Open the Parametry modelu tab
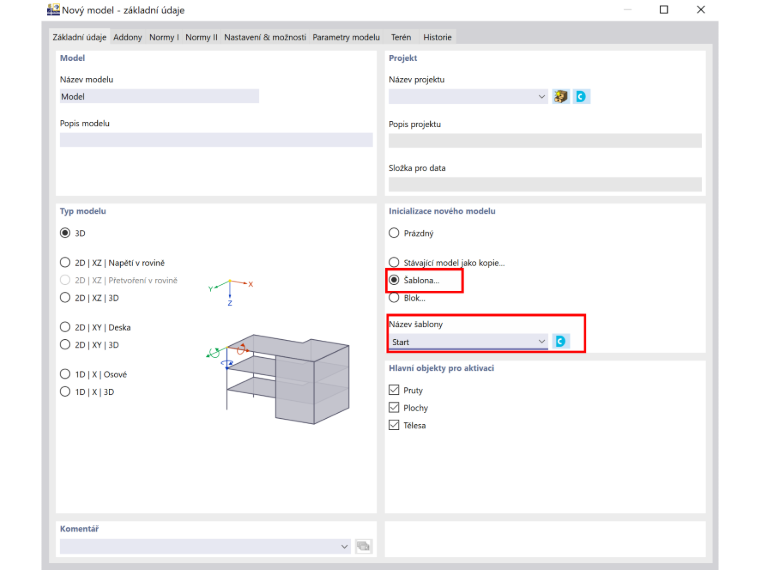This screenshot has width=760, height=570. coord(346,37)
